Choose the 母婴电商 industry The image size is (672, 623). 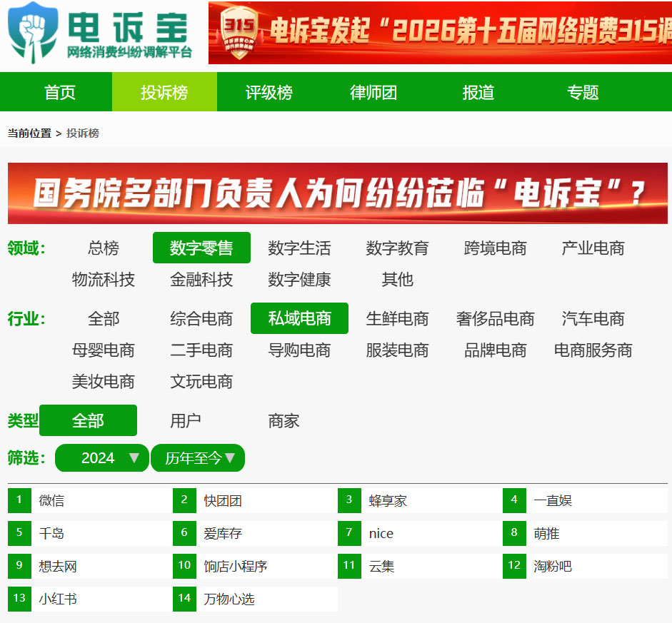pos(104,350)
